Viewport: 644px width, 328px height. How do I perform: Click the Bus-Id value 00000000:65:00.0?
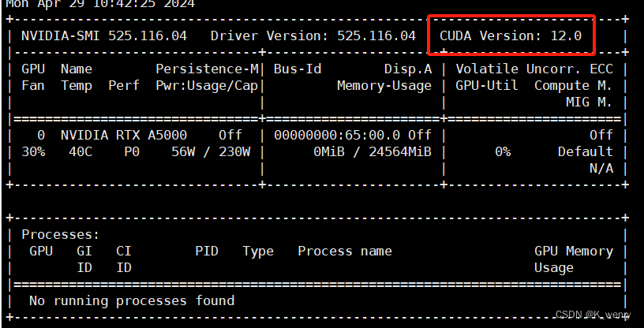pos(340,135)
